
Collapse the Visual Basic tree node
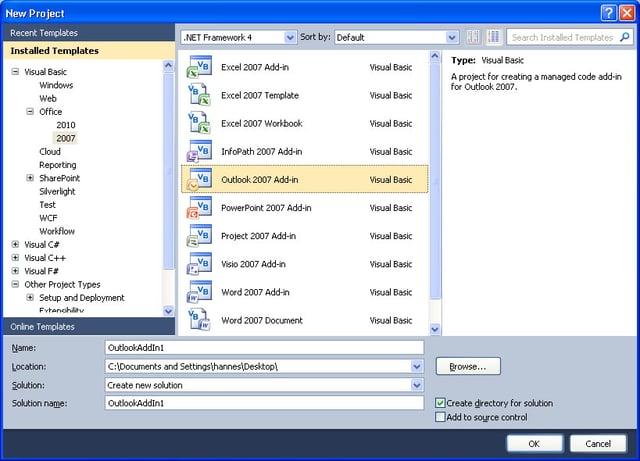[x=15, y=72]
